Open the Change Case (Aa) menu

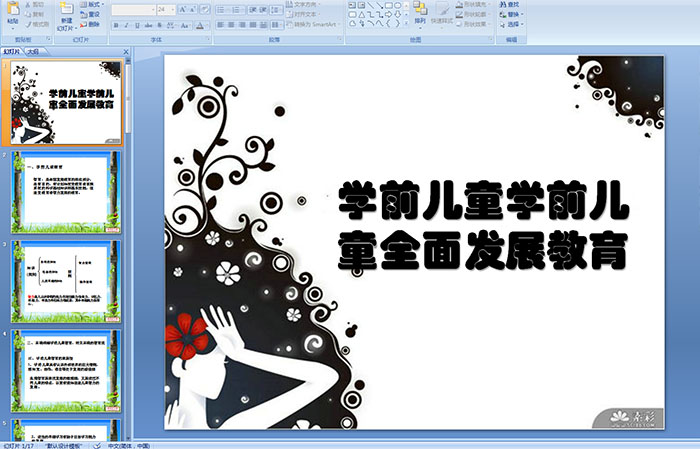pyautogui.click(x=185, y=25)
